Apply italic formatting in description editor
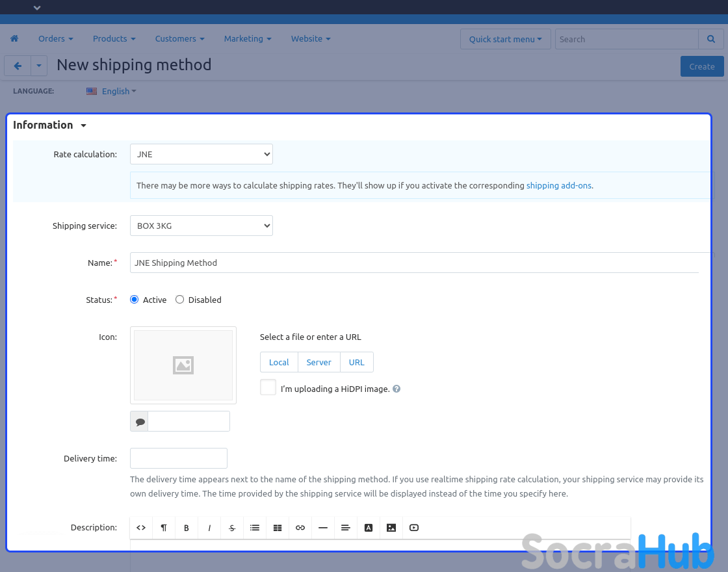The image size is (728, 572). [209, 528]
